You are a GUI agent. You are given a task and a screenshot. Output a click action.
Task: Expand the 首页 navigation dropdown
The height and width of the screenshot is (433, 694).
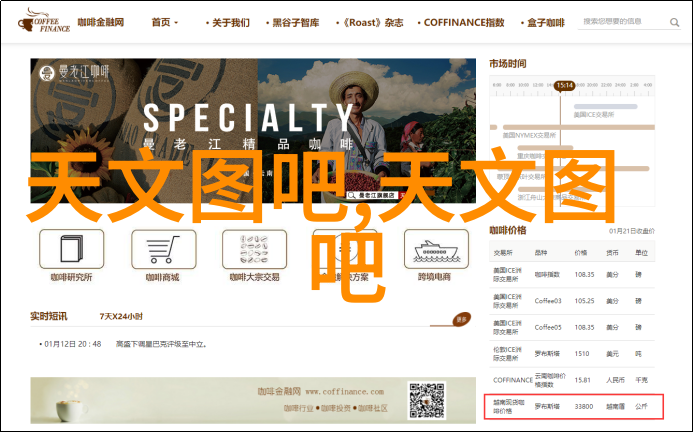point(165,22)
